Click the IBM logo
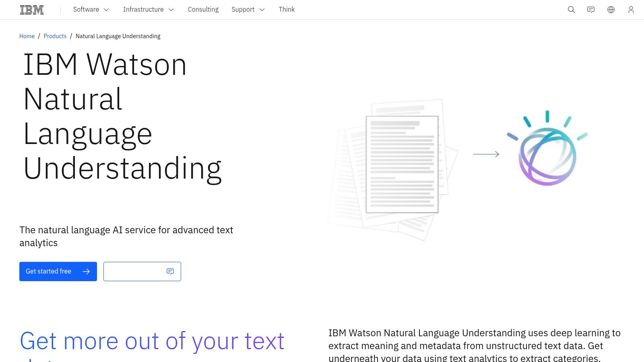Screen dimensions: 644x362 32,10
